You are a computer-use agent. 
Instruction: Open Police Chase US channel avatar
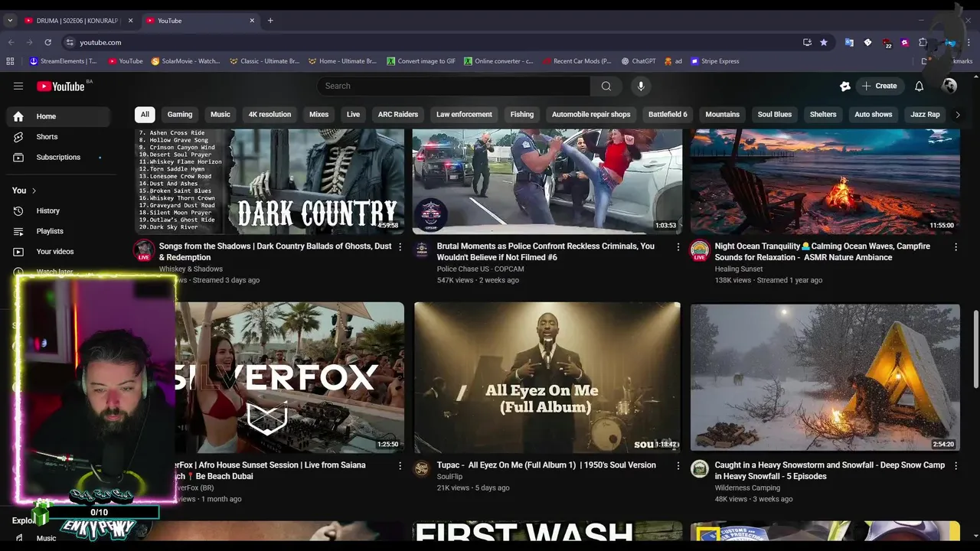coord(422,250)
